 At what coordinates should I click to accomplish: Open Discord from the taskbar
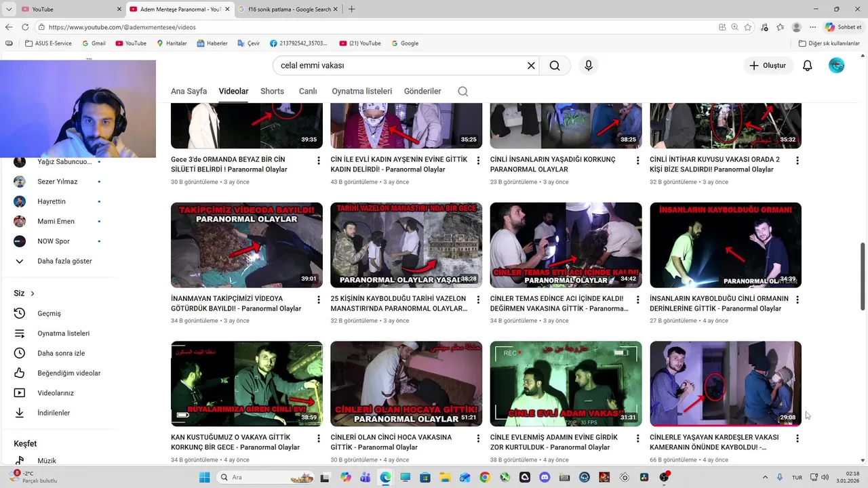545,477
